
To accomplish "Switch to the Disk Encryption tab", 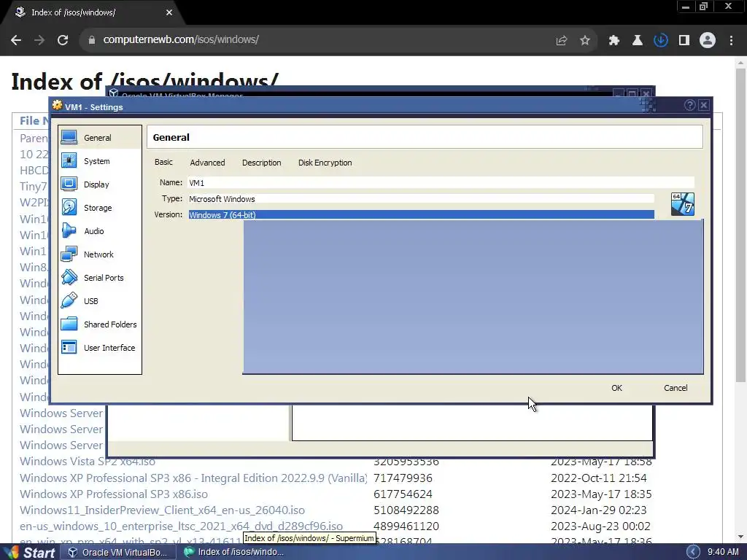I will [x=325, y=163].
